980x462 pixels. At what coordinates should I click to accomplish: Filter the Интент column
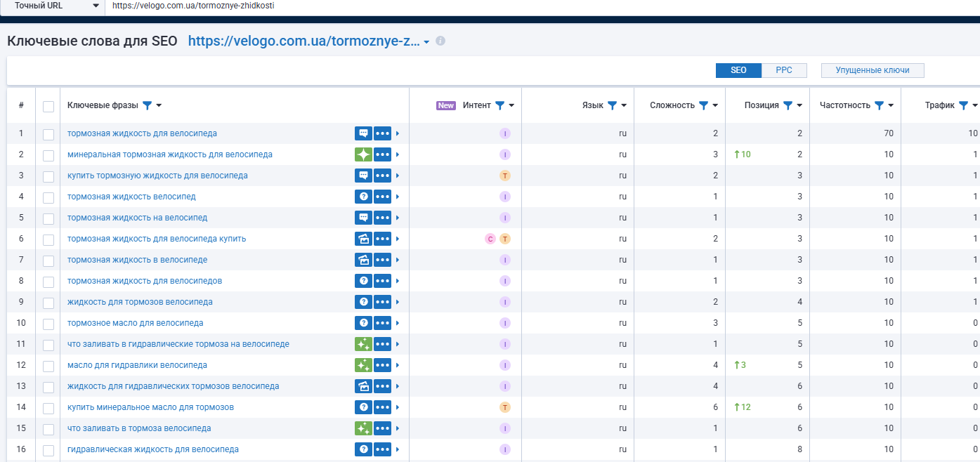click(x=499, y=105)
